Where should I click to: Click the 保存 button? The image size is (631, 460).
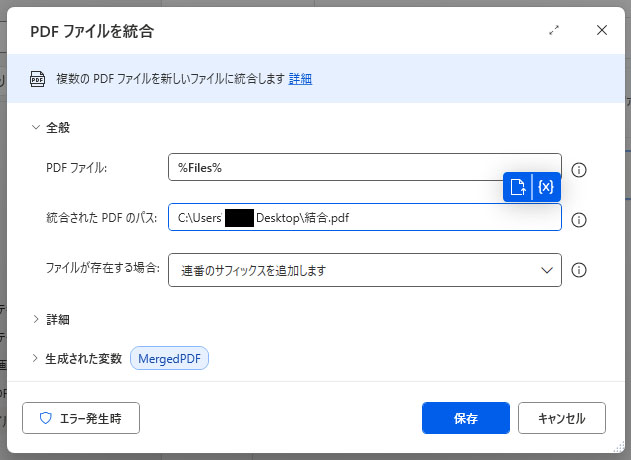point(466,418)
